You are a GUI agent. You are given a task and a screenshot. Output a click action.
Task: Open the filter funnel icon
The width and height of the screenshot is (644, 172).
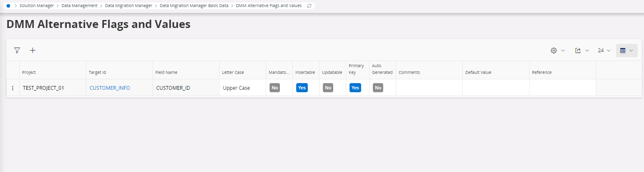(x=17, y=51)
